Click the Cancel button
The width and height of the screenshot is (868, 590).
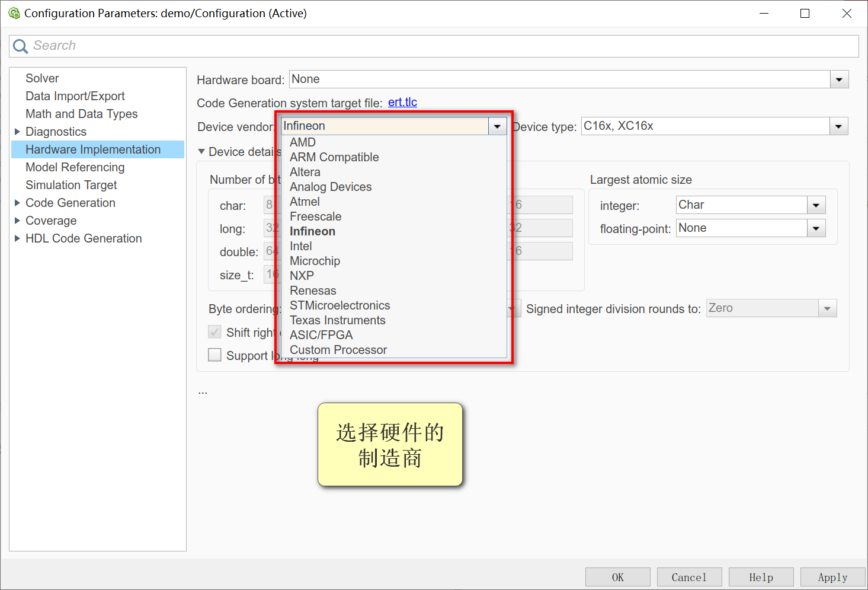pos(690,577)
